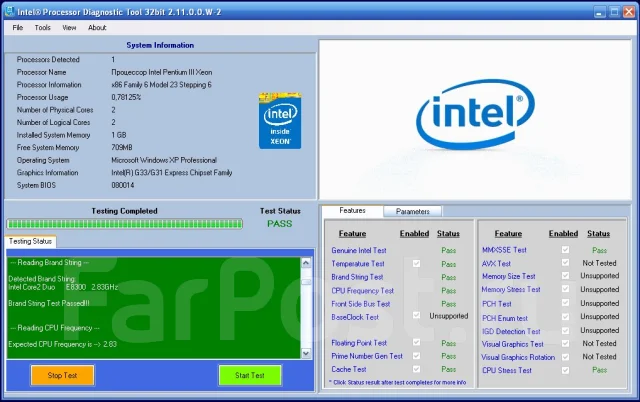Open the About menu

click(x=97, y=28)
